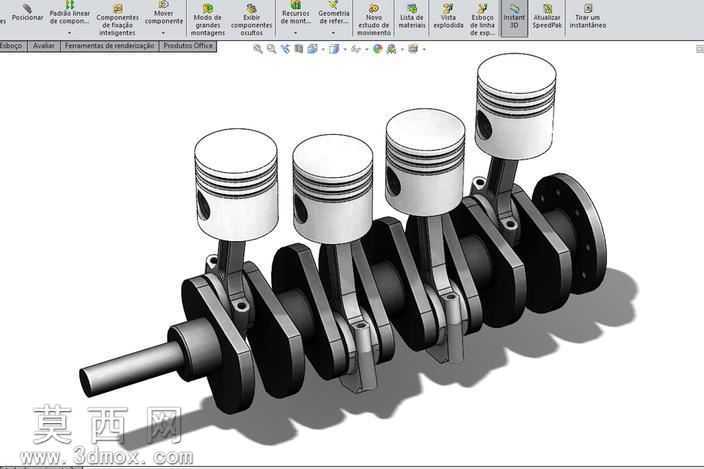Expand the Geometria de referência dropdown arrow
704x469 pixels.
(333, 33)
